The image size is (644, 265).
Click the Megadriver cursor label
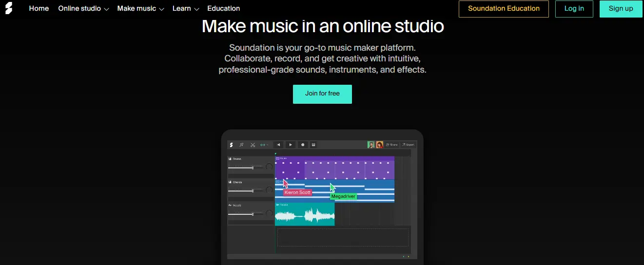click(x=343, y=196)
